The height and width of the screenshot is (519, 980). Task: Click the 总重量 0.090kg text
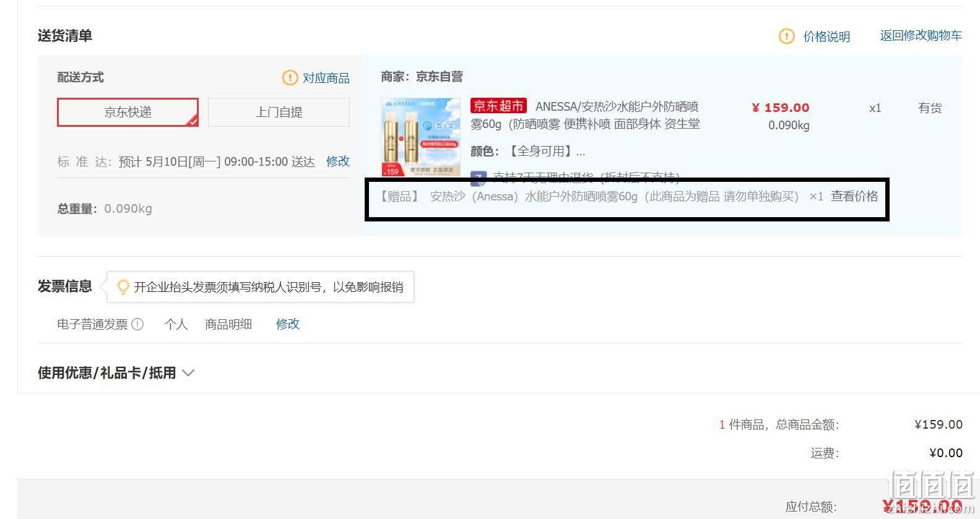click(x=105, y=208)
